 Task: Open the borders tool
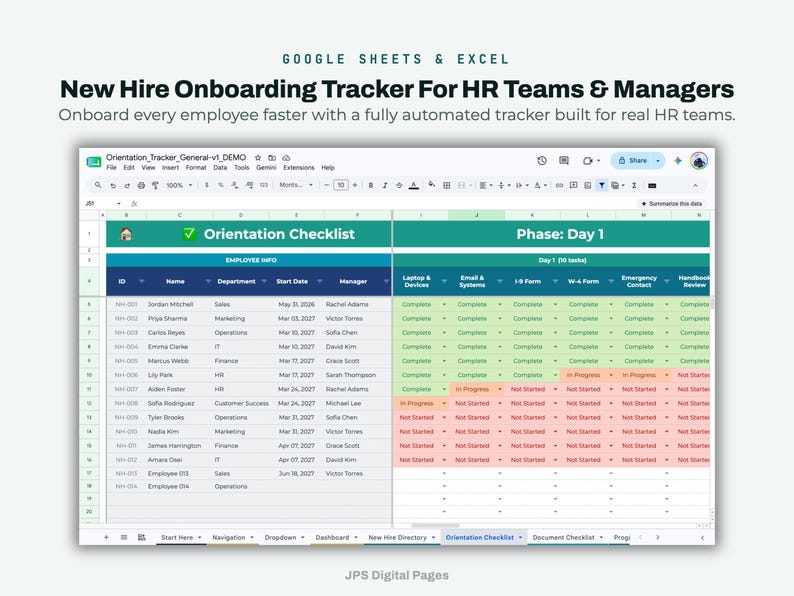tap(447, 185)
